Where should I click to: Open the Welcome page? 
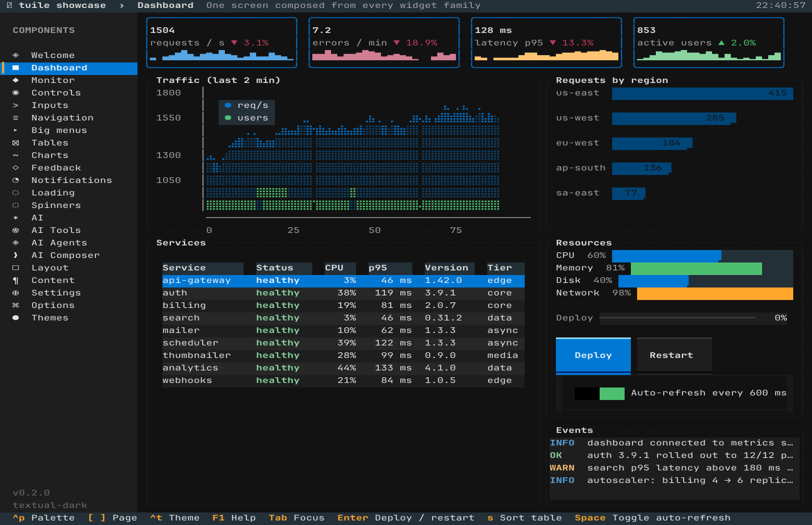tap(69, 55)
